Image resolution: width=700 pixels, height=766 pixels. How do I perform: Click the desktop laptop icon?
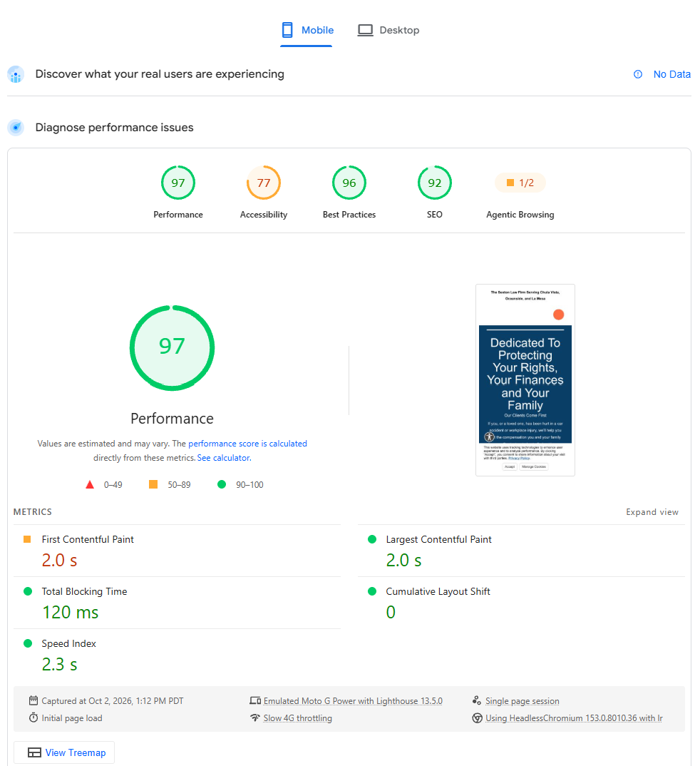click(x=365, y=30)
